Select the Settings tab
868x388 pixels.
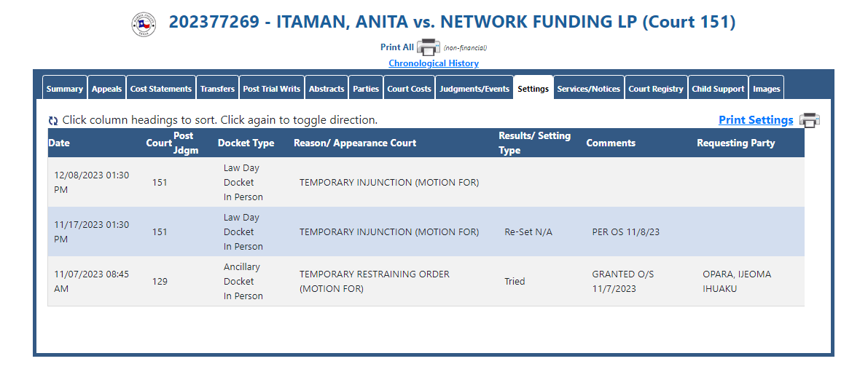[x=533, y=88]
